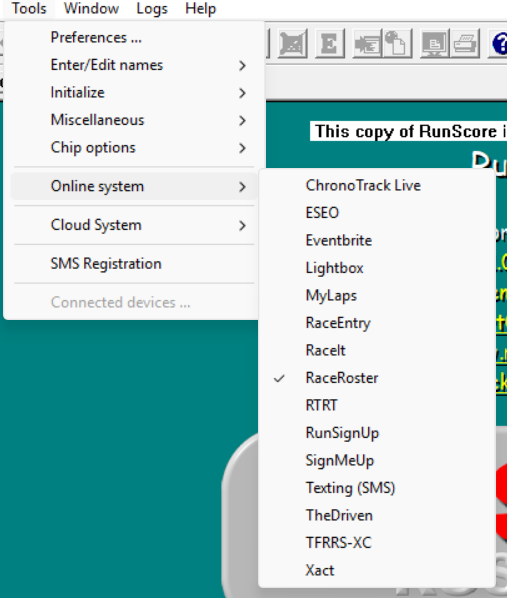
Task: Select Texting (SMS) online system
Action: 377,488
